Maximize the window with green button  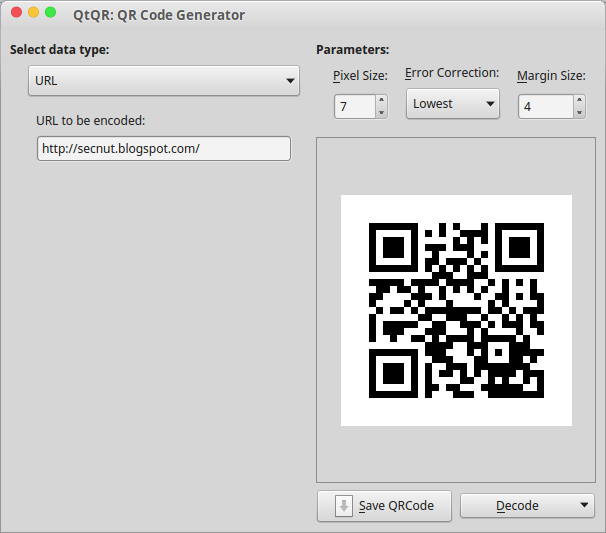(51, 12)
